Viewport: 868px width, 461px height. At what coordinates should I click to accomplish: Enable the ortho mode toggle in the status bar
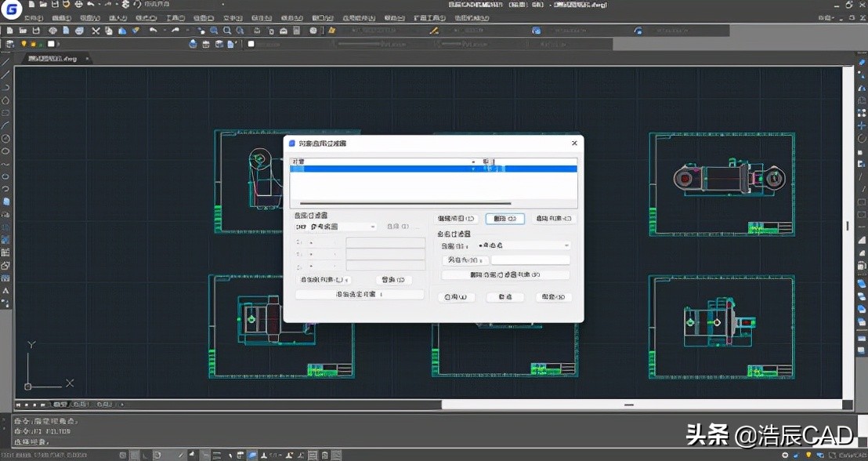(143, 453)
